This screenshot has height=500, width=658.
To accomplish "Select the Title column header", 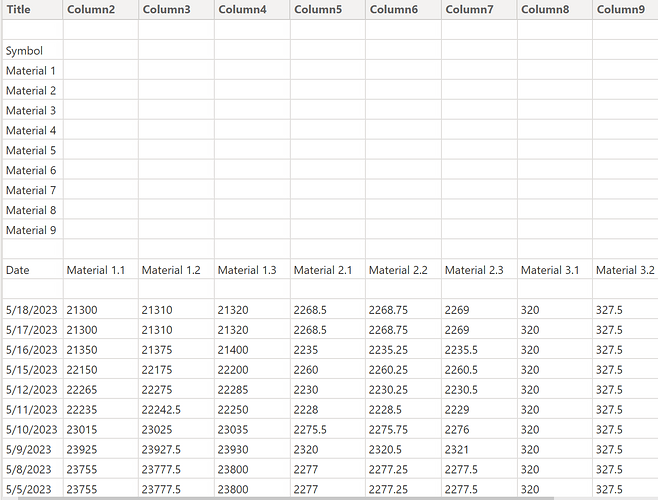I will tap(32, 9).
